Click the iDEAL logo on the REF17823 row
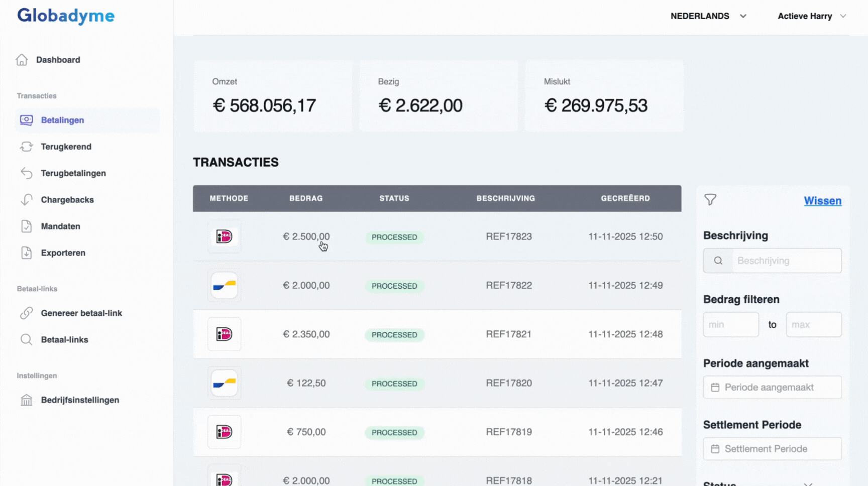868x486 pixels. (x=224, y=236)
